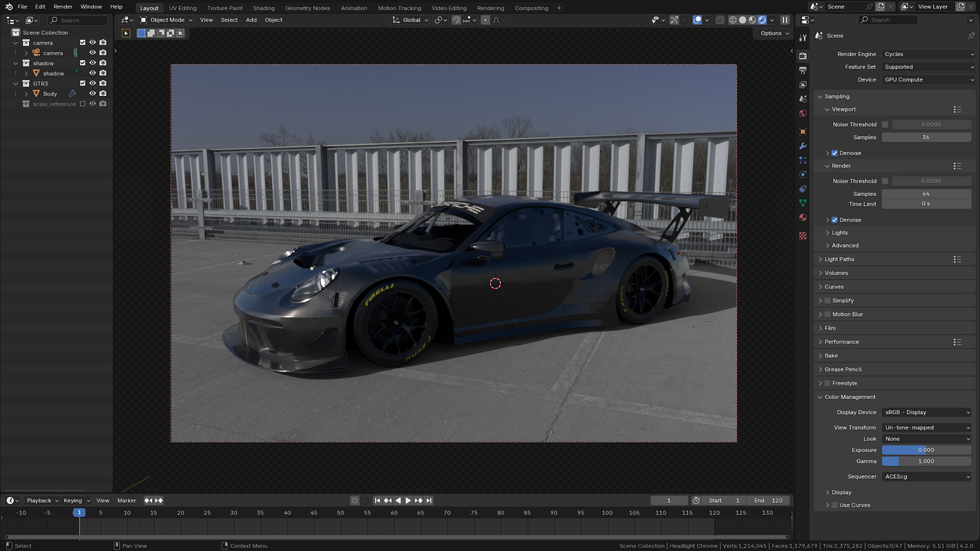Switch viewport to material preview shading
The image size is (980, 551).
753,20
